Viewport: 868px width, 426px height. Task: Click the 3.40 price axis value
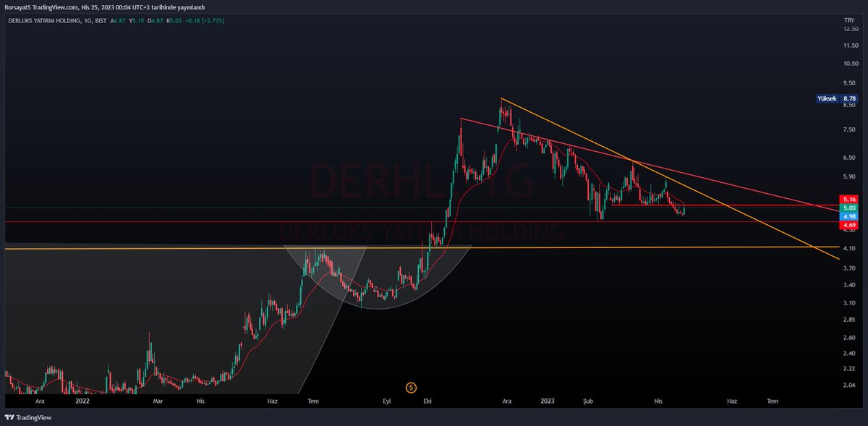pos(851,284)
